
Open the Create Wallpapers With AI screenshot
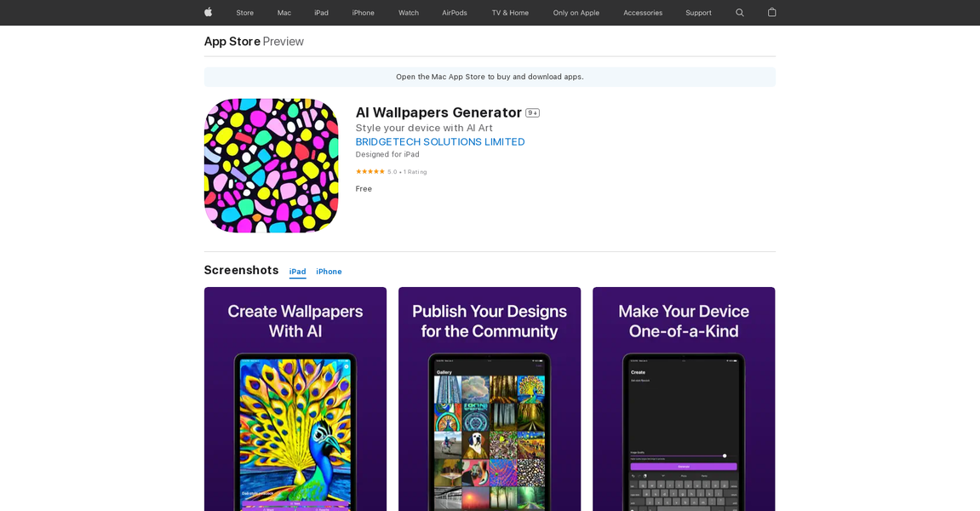tap(295, 399)
